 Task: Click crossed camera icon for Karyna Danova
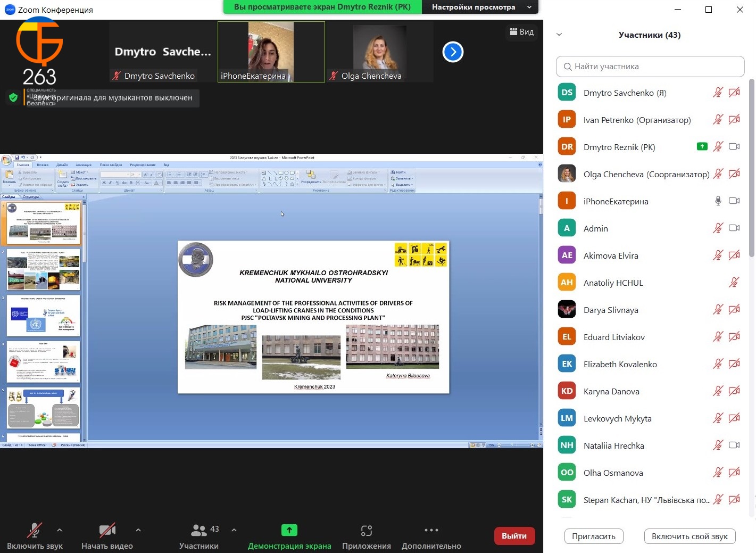(x=734, y=391)
